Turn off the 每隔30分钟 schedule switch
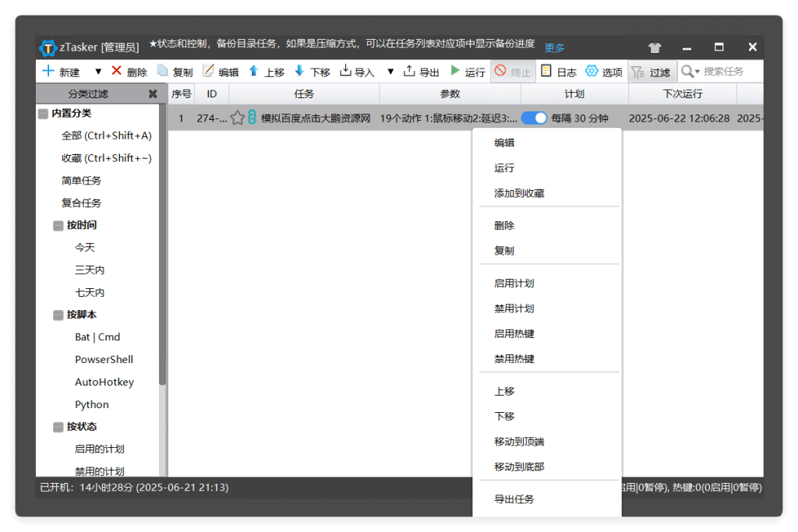This screenshot has width=798, height=532. [x=535, y=117]
